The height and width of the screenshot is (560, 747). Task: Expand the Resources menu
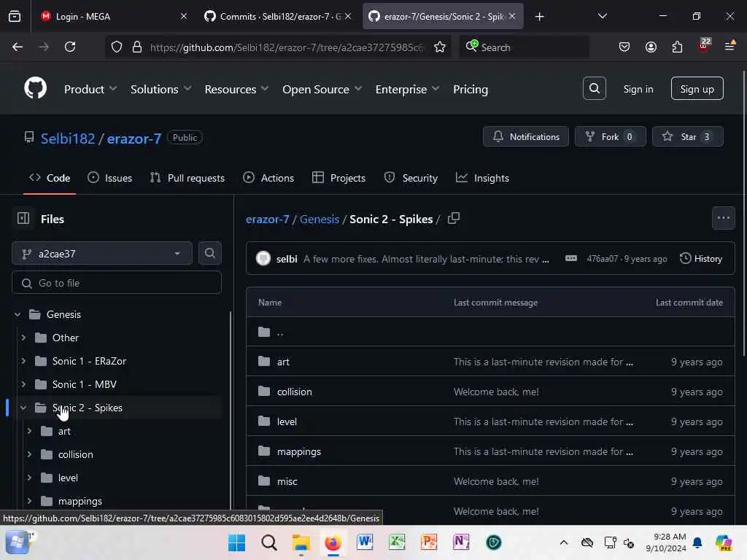tap(236, 89)
